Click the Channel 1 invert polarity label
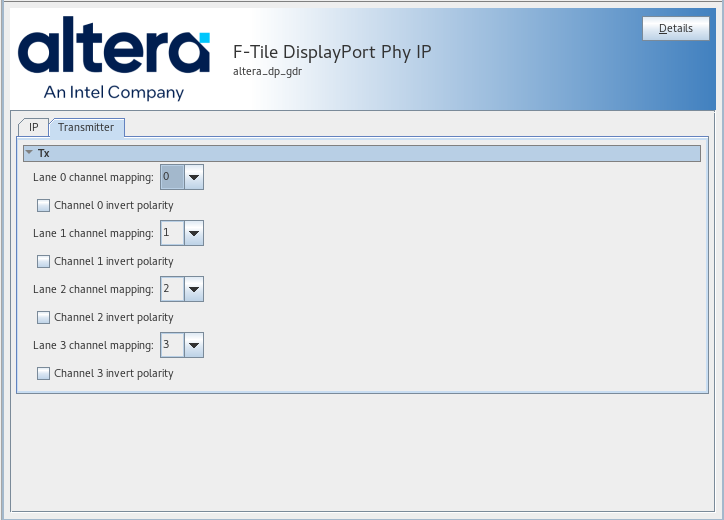This screenshot has height=520, width=724. pos(114,261)
